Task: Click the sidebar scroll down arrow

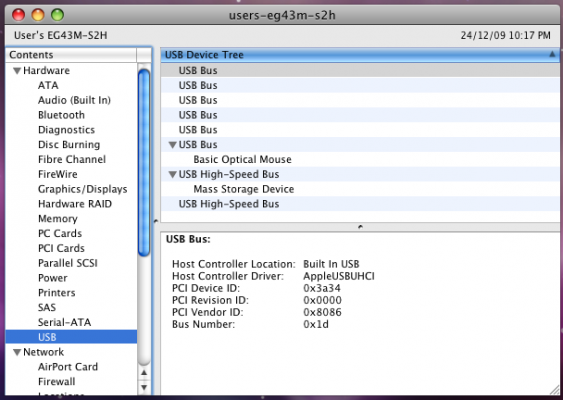Action: pyautogui.click(x=144, y=387)
